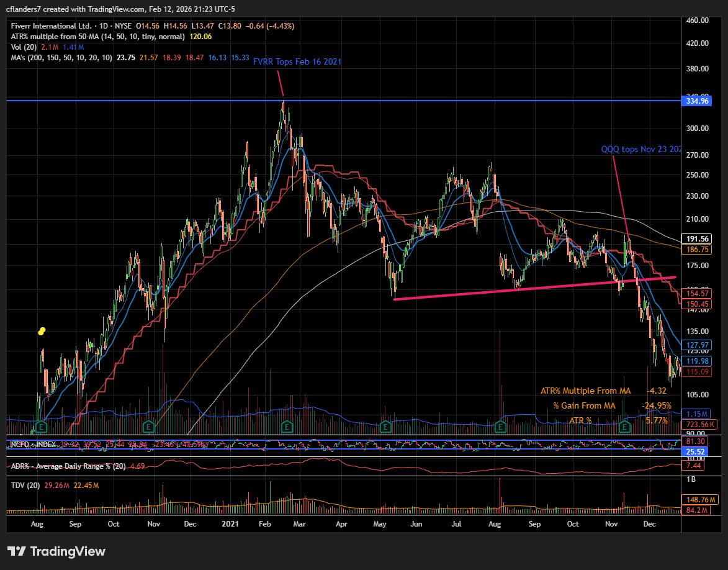Screen dimensions: 728x570
Task: Click the 'ATR% Multiple From MA' table row
Action: (604, 391)
